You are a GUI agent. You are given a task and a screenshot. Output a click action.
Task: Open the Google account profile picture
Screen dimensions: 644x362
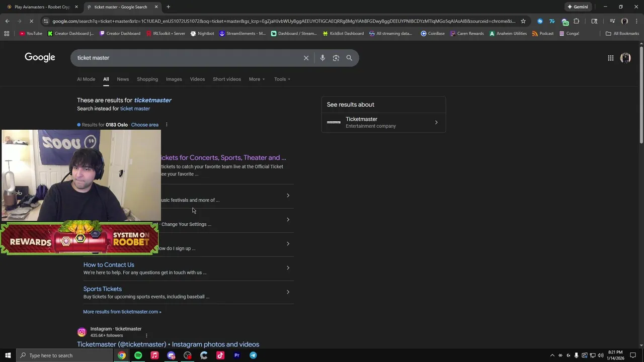[625, 58]
